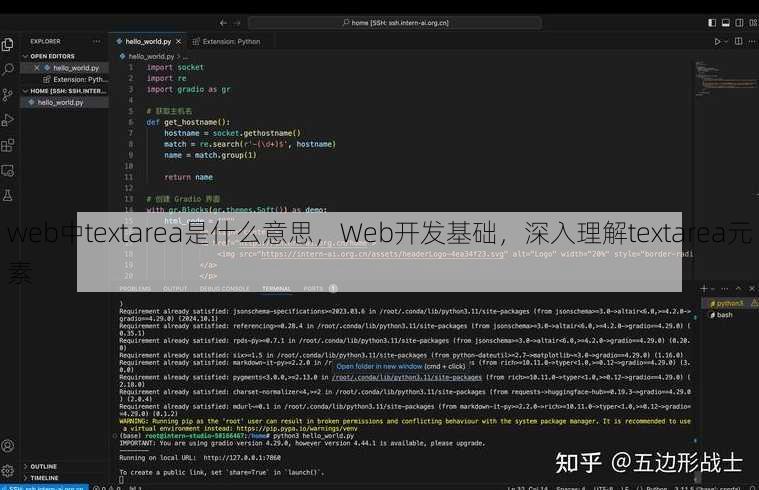Open the Source Control view
The image size is (759, 490).
tap(8, 95)
